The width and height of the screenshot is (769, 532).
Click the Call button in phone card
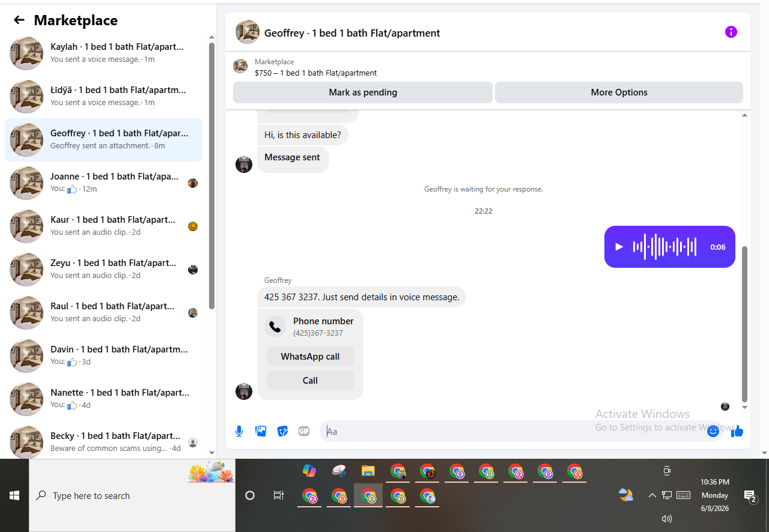tap(310, 381)
